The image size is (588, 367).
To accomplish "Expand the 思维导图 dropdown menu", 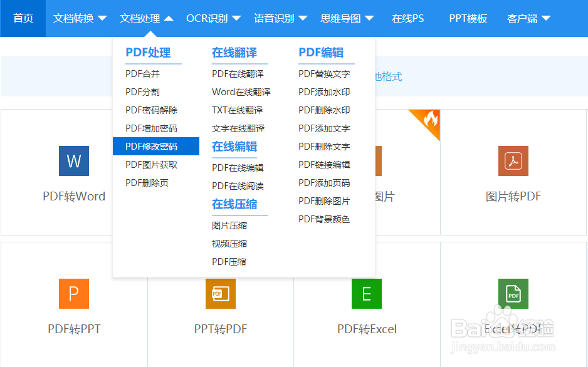I will click(x=347, y=18).
